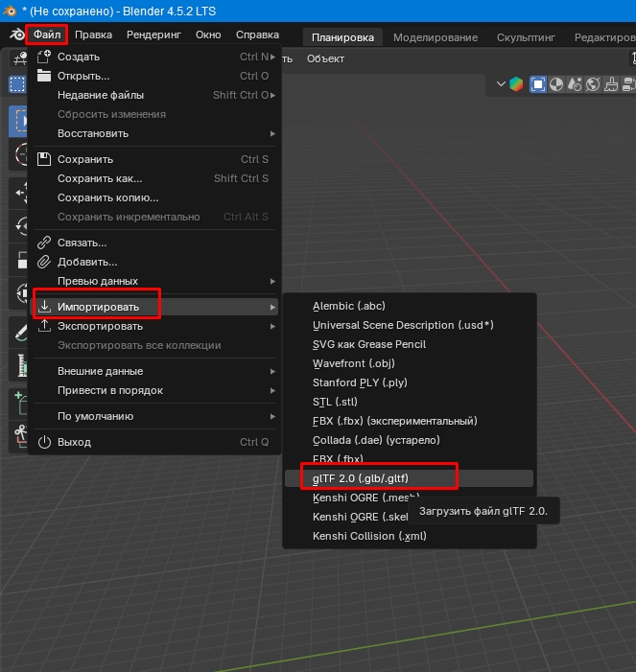636x672 pixels.
Task: Choose Kenshi Collision (.xml) import option
Action: point(410,536)
